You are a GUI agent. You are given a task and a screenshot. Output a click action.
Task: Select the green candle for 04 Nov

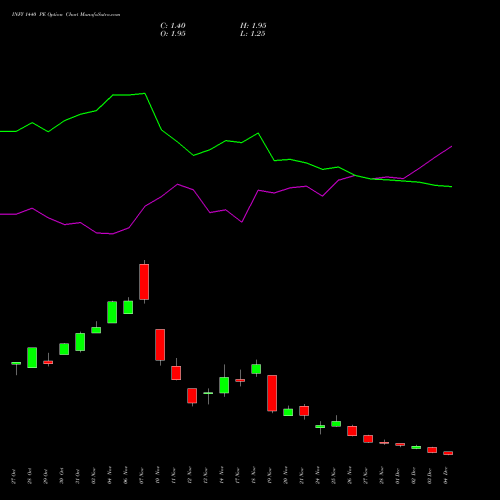pyautogui.click(x=112, y=312)
